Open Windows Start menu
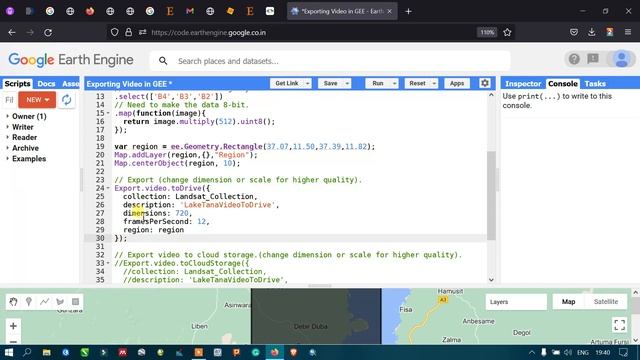 pyautogui.click(x=9, y=352)
